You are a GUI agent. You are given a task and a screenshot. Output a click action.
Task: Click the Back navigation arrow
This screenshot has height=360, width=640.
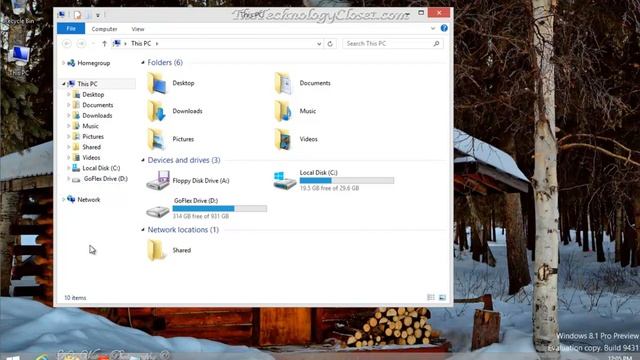coord(67,44)
